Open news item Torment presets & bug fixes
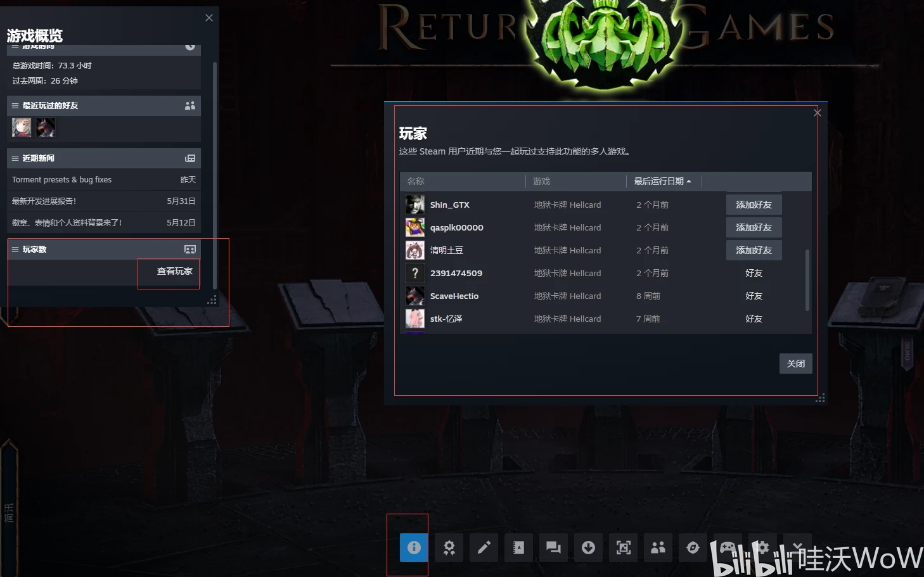This screenshot has width=924, height=577. click(x=104, y=180)
